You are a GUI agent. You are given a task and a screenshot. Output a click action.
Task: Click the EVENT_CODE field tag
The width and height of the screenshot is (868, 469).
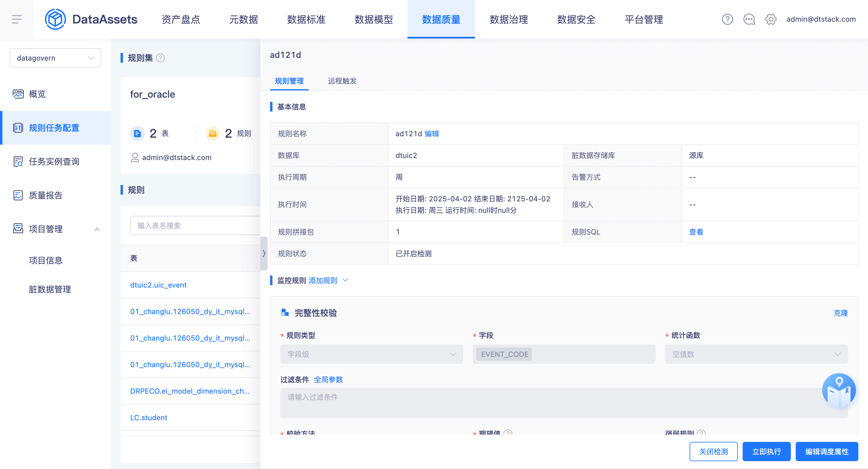click(x=505, y=354)
